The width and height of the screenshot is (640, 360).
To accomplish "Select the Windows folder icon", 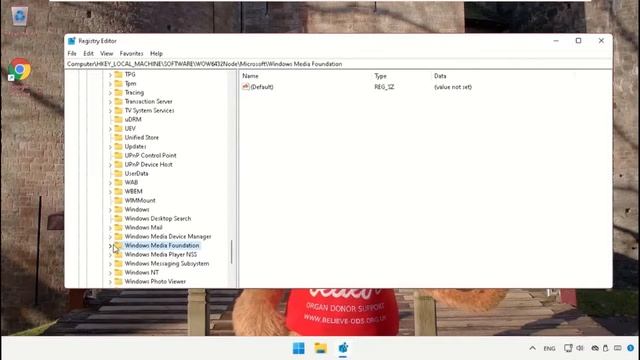I will (x=118, y=209).
